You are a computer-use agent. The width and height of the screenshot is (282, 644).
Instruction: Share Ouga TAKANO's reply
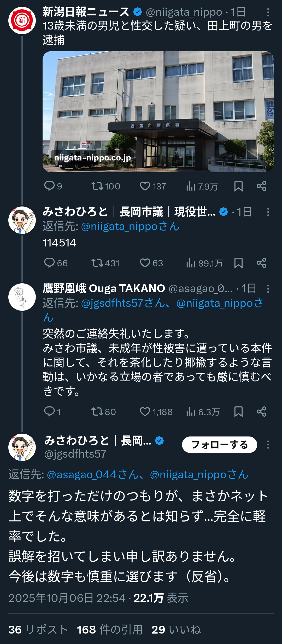coord(261,412)
